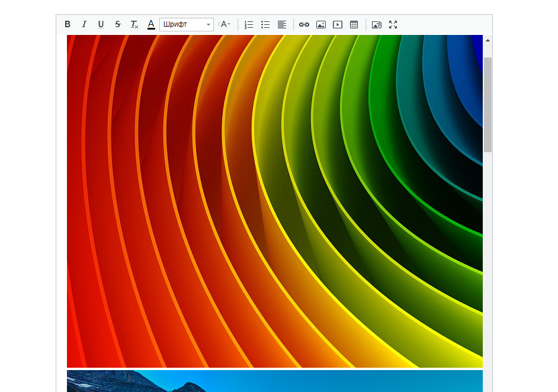Image resolution: width=558 pixels, height=392 pixels.
Task: Toggle underline formatting
Action: click(101, 24)
